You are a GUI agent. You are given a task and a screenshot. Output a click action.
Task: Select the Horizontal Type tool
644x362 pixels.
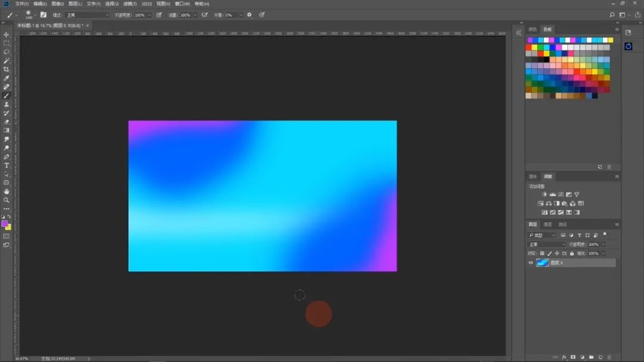point(6,166)
